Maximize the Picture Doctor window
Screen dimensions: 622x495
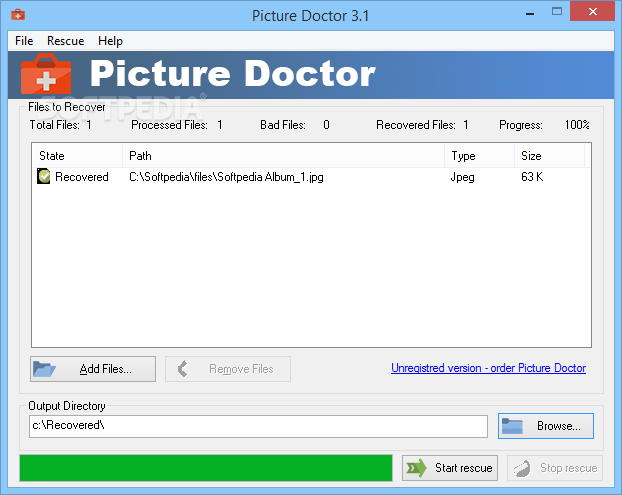click(x=557, y=12)
